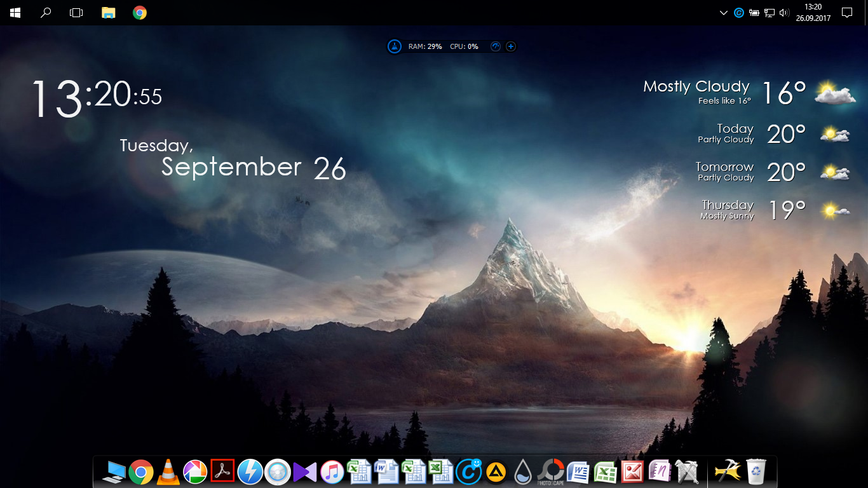Click the taskbar clock showing 26.09.2017

[x=813, y=13]
